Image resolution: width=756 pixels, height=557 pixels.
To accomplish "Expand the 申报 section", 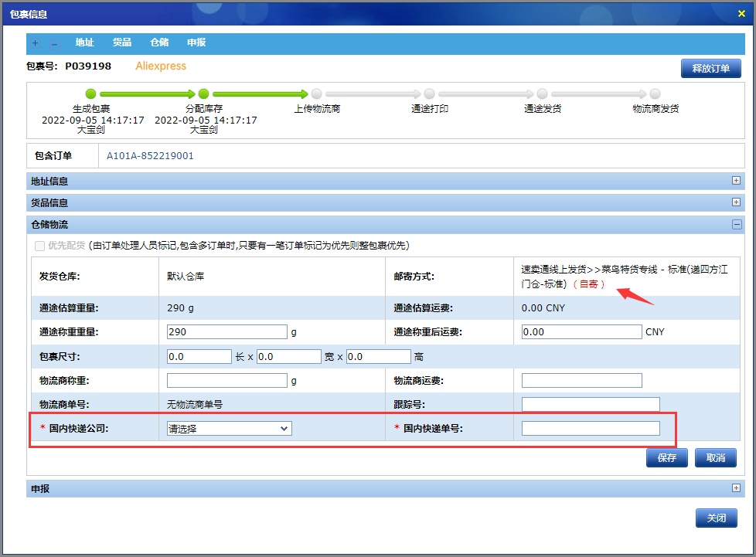I will (x=736, y=488).
